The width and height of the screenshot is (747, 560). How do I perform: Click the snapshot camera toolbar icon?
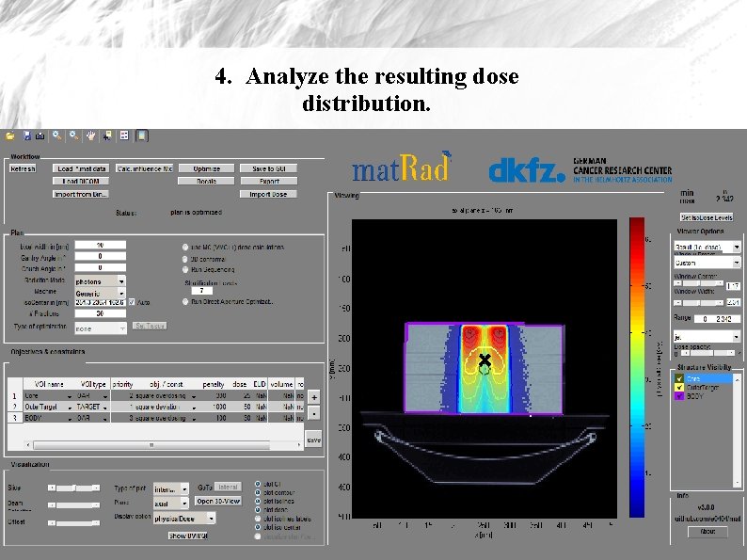(40, 136)
